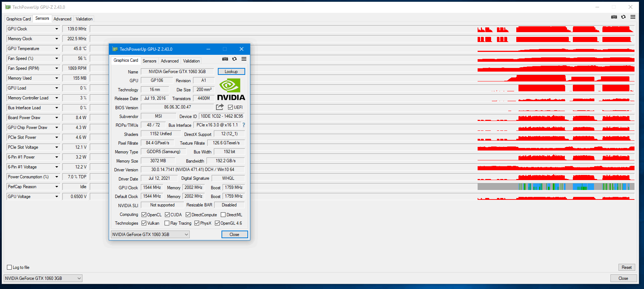The height and width of the screenshot is (289, 644).
Task: Click camera icon in Sensors window toolbar
Action: pyautogui.click(x=614, y=17)
